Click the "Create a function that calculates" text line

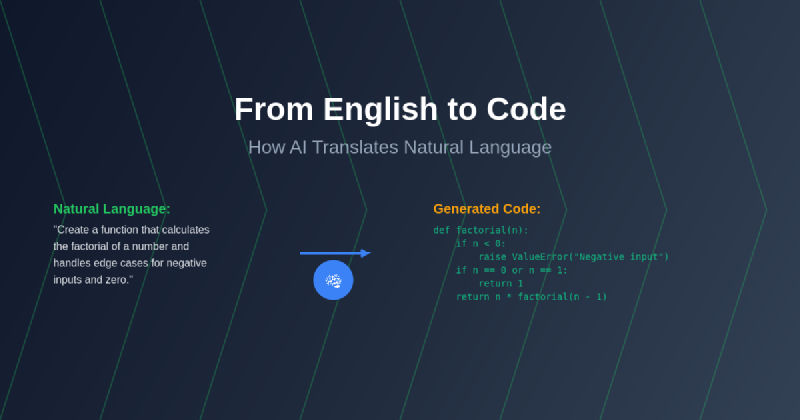pyautogui.click(x=131, y=230)
